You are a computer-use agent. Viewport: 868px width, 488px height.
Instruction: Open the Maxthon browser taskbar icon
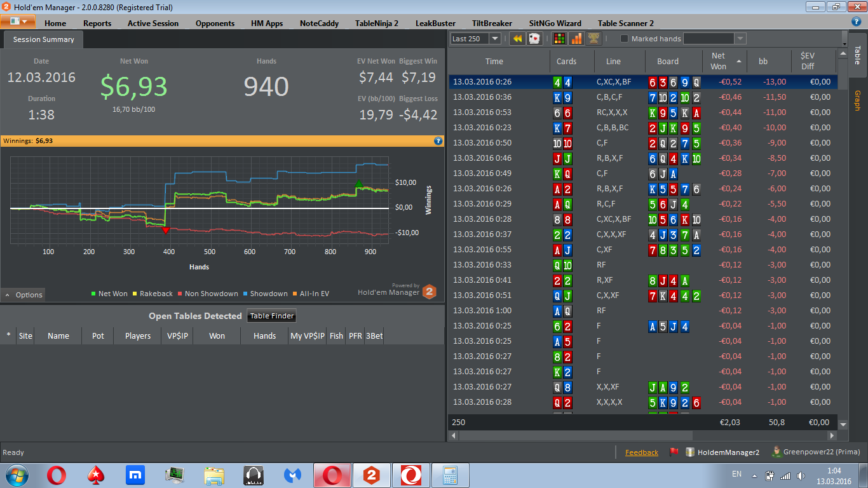pos(135,475)
